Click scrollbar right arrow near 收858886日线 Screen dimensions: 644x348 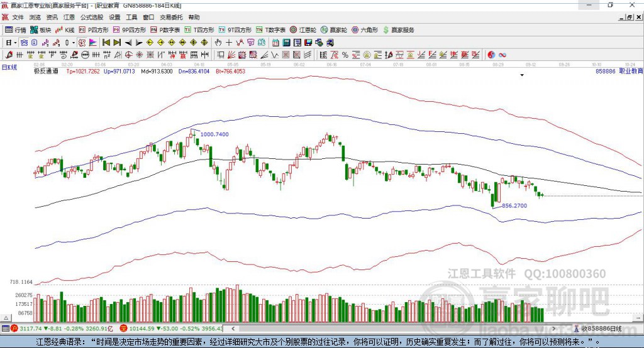553,329
